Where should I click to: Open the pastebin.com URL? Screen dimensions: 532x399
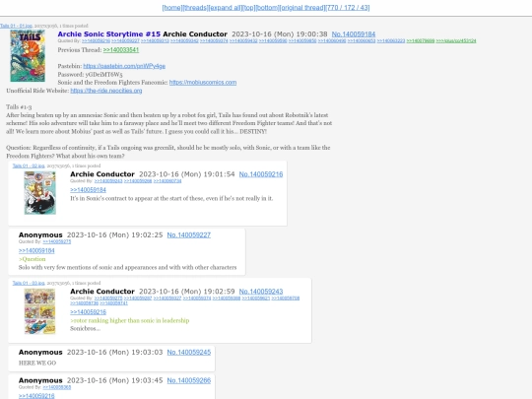pyautogui.click(x=124, y=66)
